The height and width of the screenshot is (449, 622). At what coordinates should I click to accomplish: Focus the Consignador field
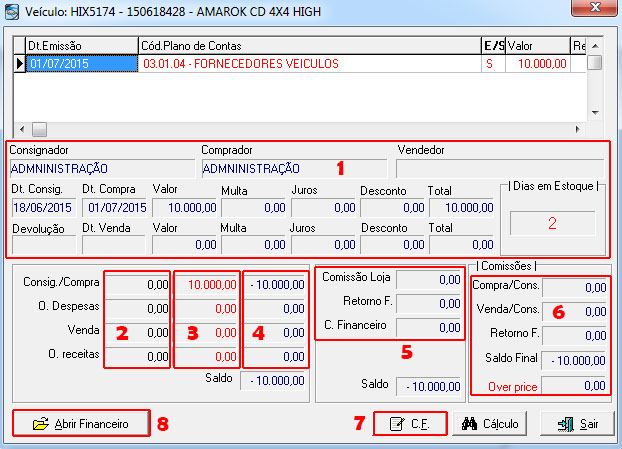point(102,169)
